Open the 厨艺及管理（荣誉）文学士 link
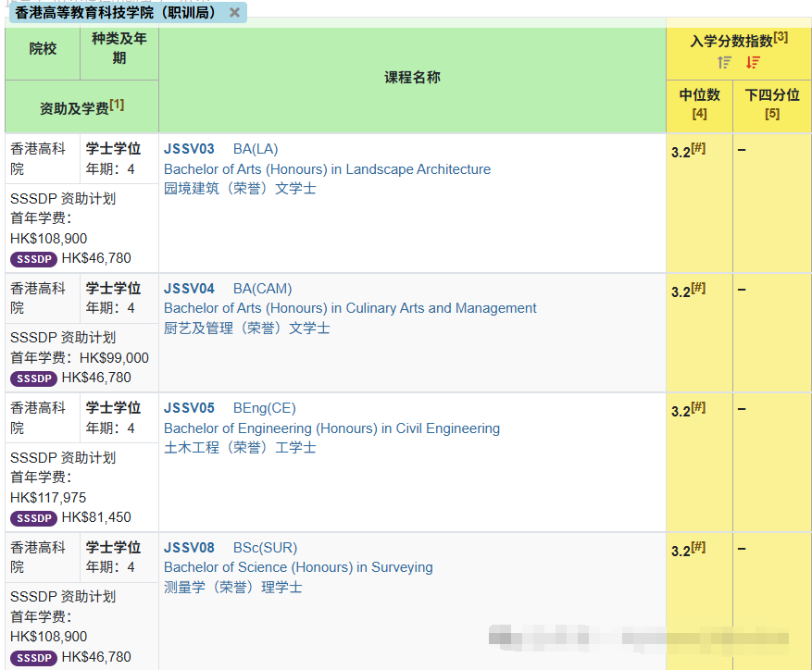 click(247, 329)
